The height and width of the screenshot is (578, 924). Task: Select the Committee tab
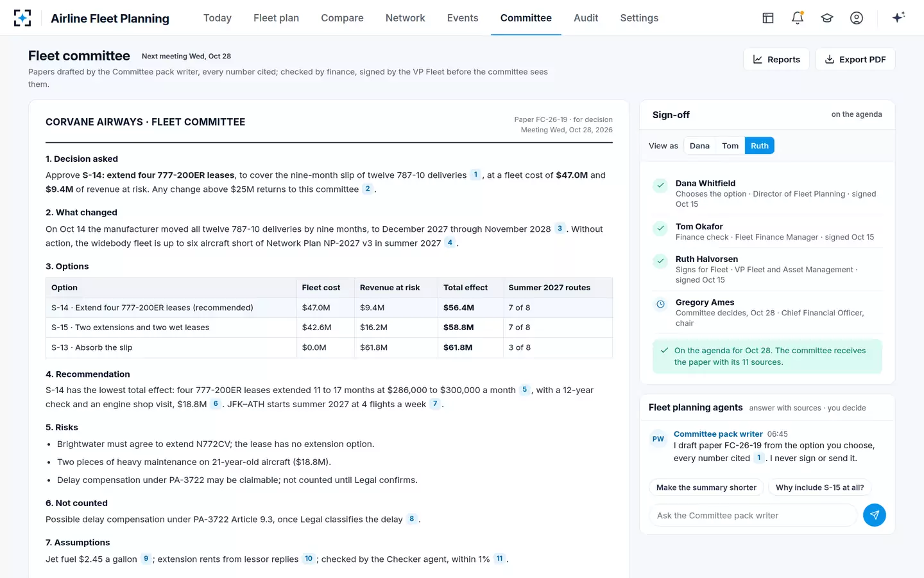pos(526,18)
